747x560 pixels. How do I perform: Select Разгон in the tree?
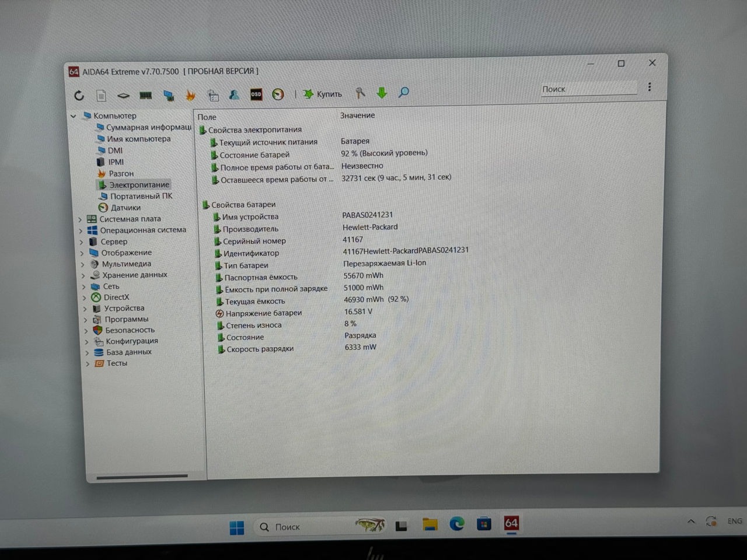[116, 173]
